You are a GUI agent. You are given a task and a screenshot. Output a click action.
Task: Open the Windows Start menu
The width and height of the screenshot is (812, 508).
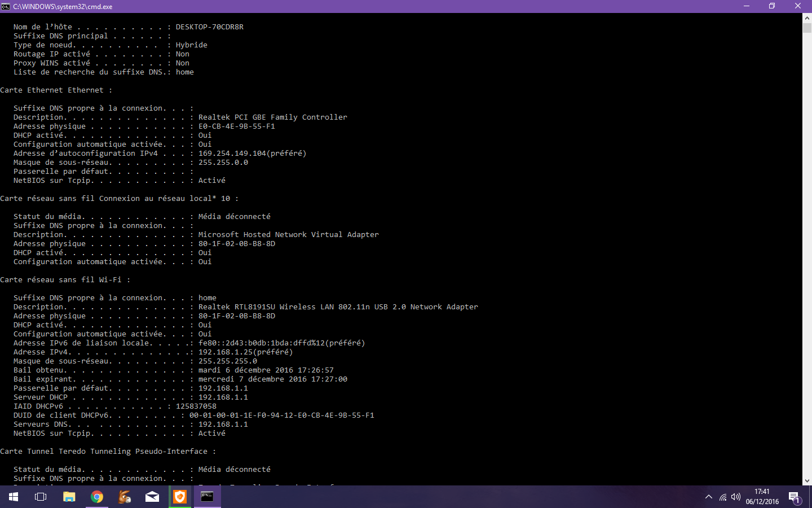(x=14, y=497)
